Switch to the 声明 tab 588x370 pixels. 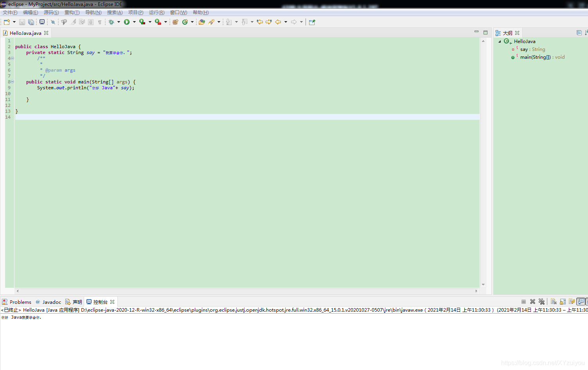pyautogui.click(x=74, y=302)
